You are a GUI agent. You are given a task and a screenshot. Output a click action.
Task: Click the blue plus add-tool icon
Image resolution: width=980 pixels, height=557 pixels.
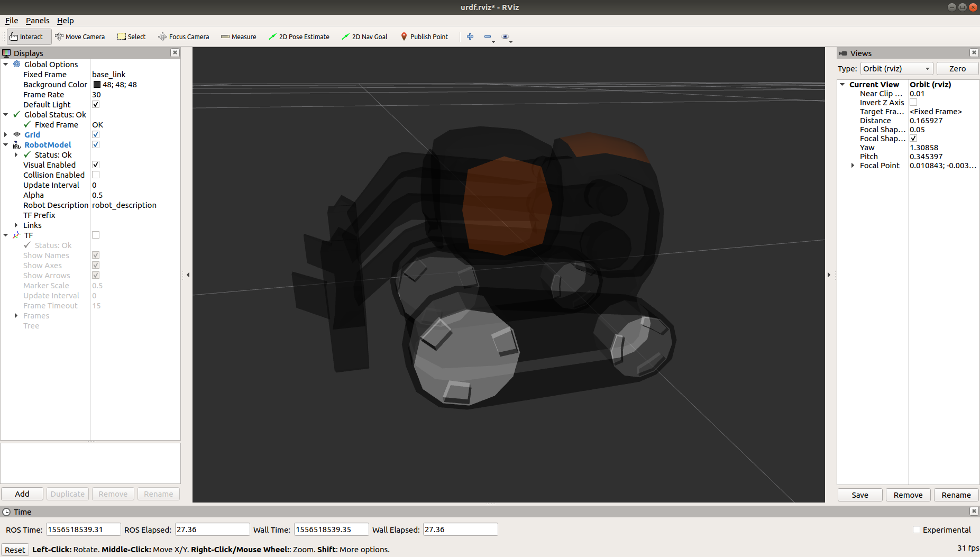point(470,36)
